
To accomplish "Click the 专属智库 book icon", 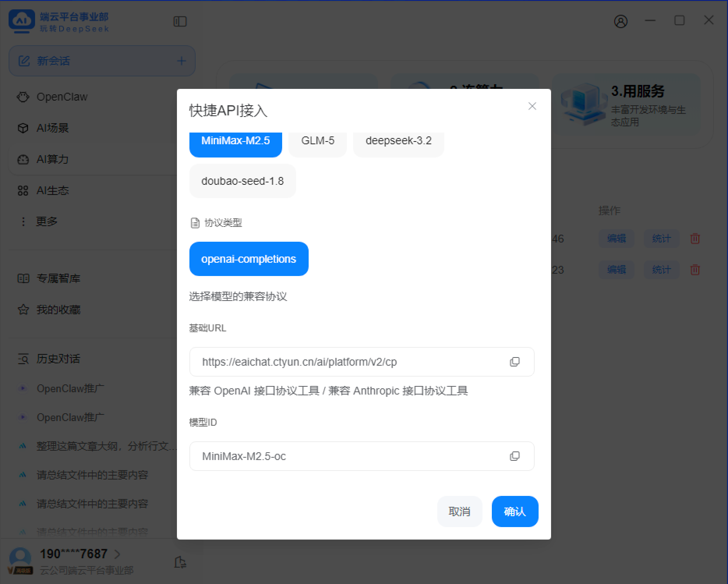I will [x=23, y=278].
